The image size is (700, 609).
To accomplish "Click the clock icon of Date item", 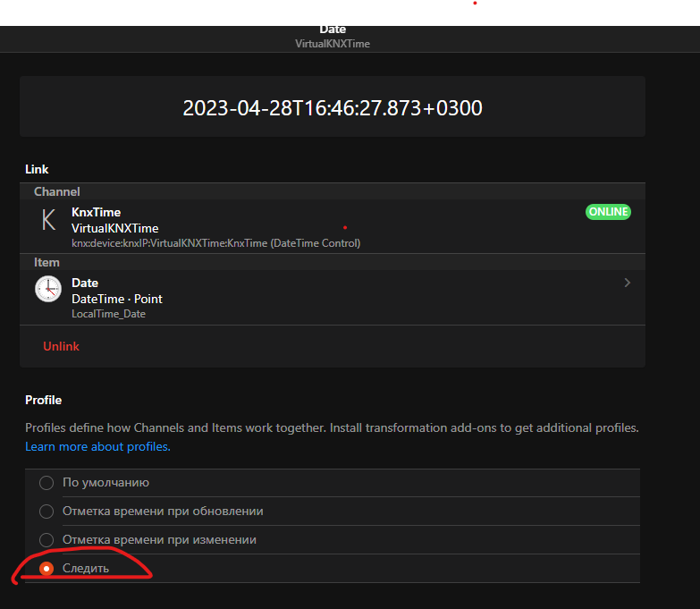I will [x=48, y=289].
